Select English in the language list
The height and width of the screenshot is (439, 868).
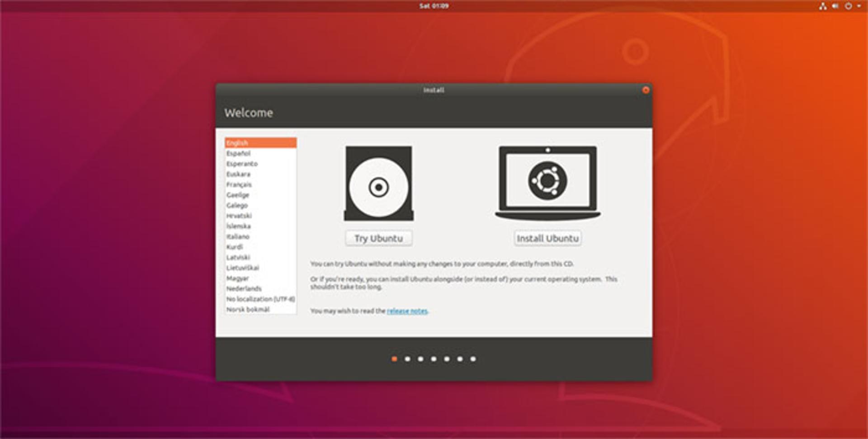click(260, 143)
